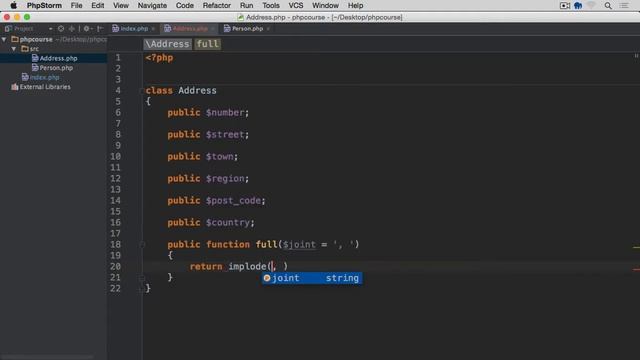The image size is (640, 360).
Task: Click the error stripe mark beside line 20
Action: (636, 269)
